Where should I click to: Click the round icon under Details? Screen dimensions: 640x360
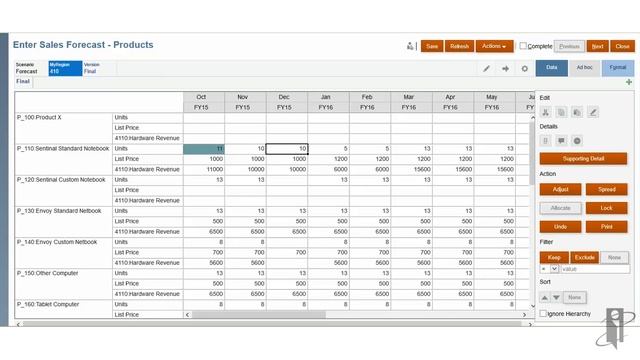pos(577,141)
